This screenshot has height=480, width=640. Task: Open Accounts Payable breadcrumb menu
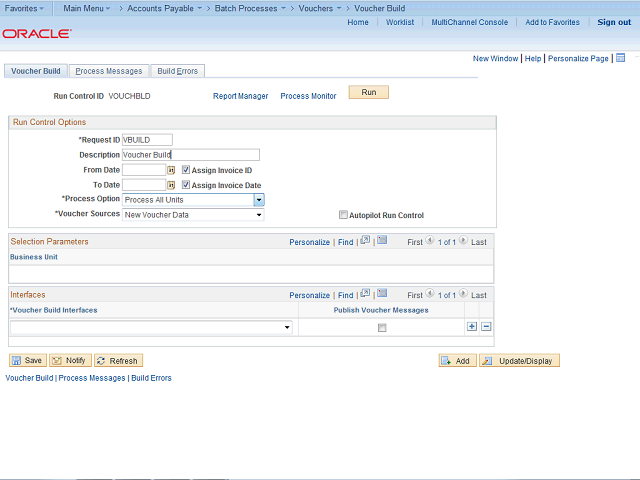click(164, 8)
